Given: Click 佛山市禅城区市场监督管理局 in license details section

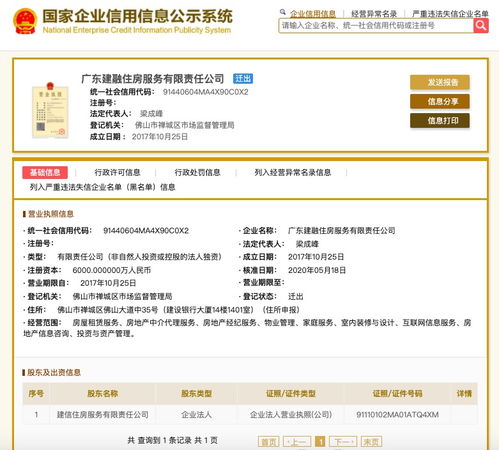Looking at the screenshot, I should click(122, 296).
